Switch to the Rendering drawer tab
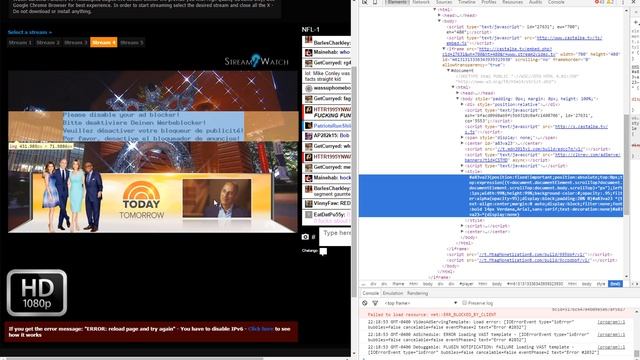The image size is (640, 360). 417,293
